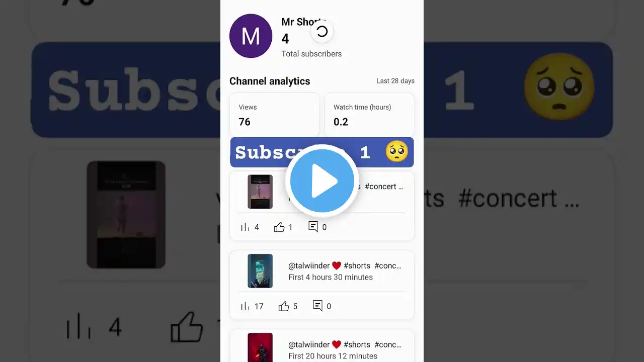
Task: Click the purple M channel avatar
Action: coord(251,36)
